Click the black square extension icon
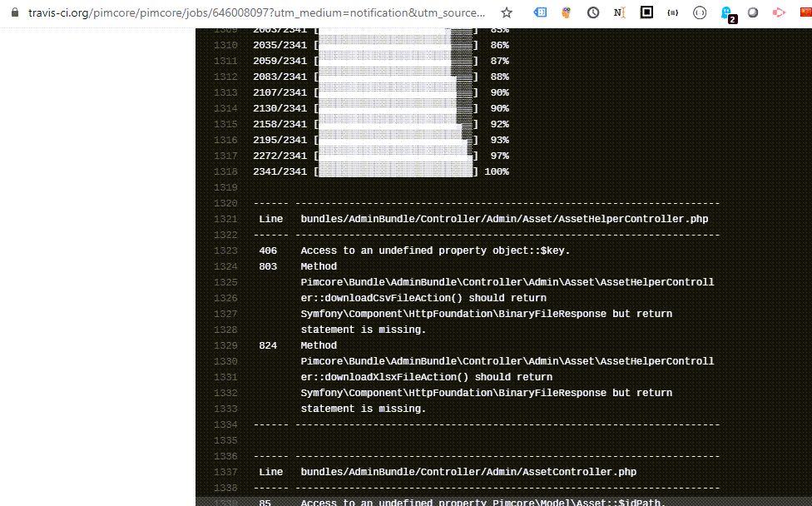812x506 pixels. point(646,12)
